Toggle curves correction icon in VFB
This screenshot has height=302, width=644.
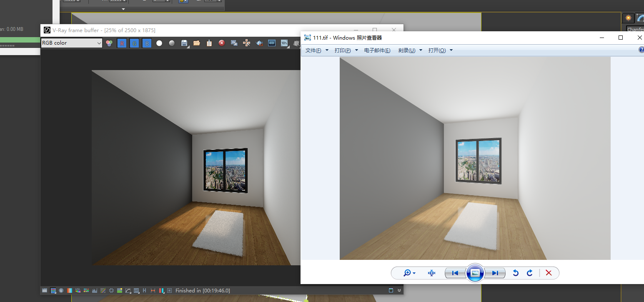103,290
